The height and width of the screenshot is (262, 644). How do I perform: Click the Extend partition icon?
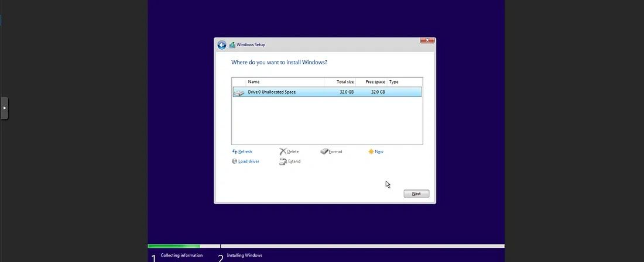tap(283, 161)
